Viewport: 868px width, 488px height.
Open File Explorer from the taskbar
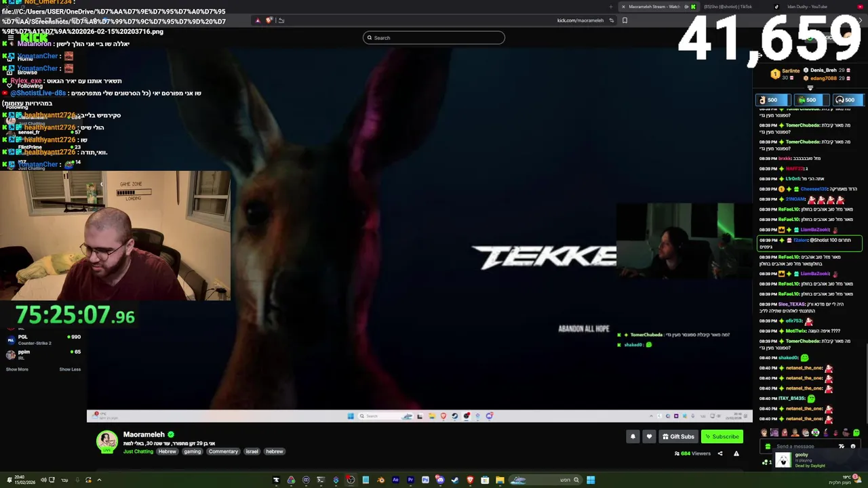click(500, 480)
